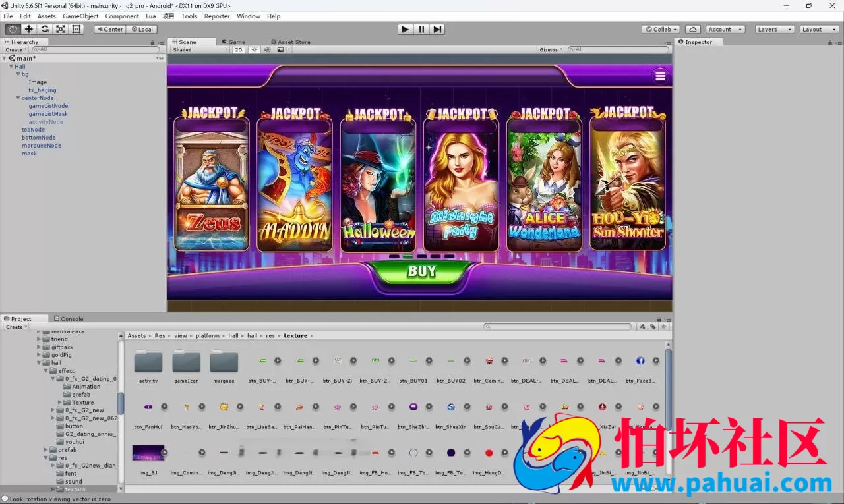Collapse the Hall object in Hierarchy
844x504 pixels.
[11, 67]
